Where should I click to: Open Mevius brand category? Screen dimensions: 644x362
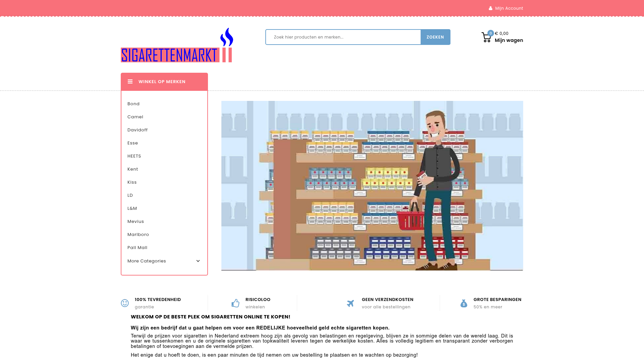tap(136, 222)
